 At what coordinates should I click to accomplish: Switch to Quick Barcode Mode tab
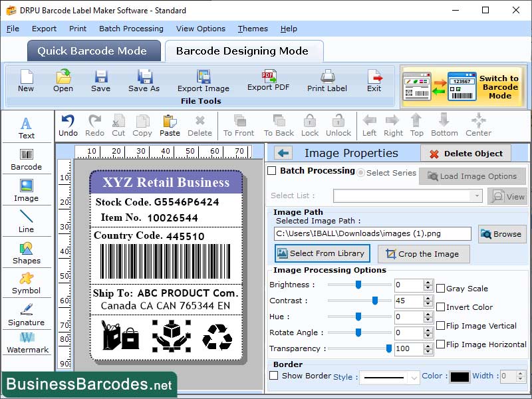click(93, 51)
